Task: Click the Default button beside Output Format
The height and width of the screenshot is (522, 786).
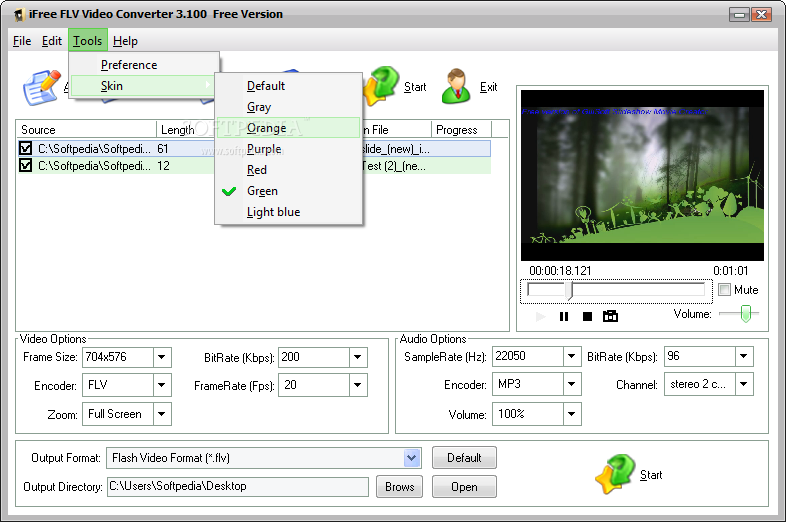Action: click(464, 458)
